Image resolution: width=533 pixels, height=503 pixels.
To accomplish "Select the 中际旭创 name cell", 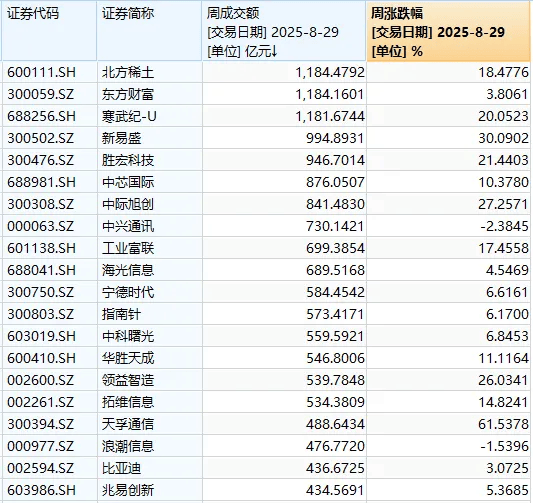I will coord(150,204).
